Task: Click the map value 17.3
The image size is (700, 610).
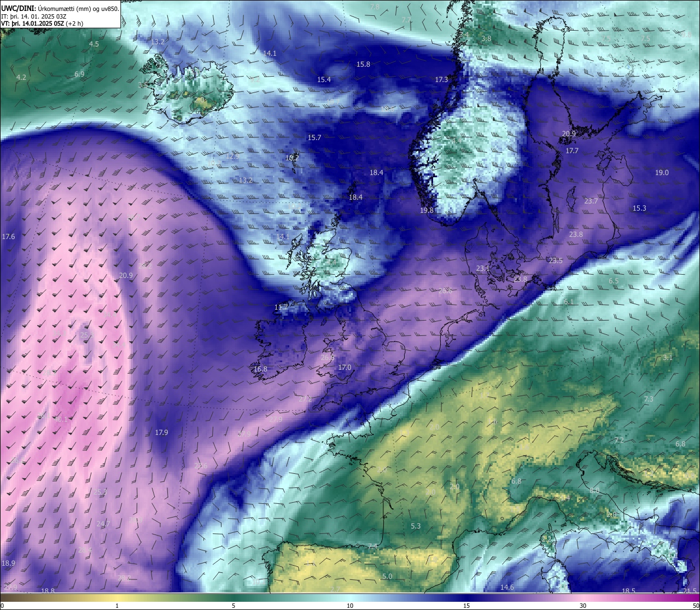Action: pos(441,79)
